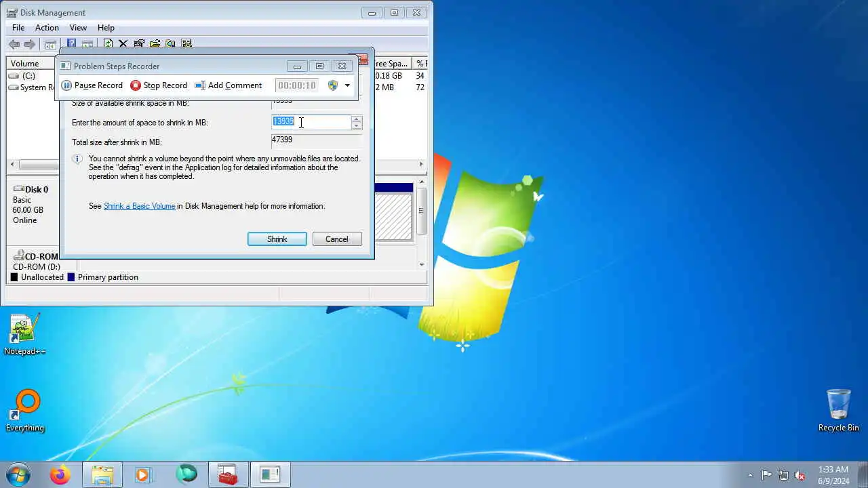Click the red toolbox taskbar icon
The height and width of the screenshot is (488, 868).
click(x=228, y=475)
